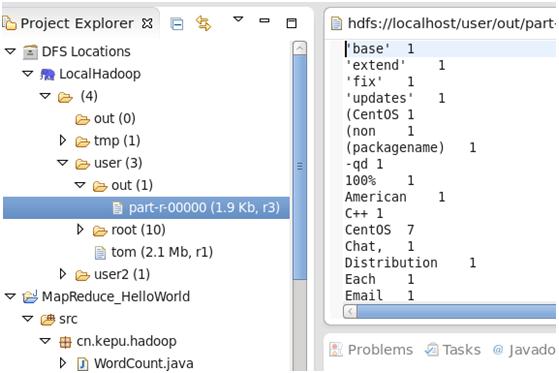
Task: Open the Tasks tab
Action: coord(461,350)
